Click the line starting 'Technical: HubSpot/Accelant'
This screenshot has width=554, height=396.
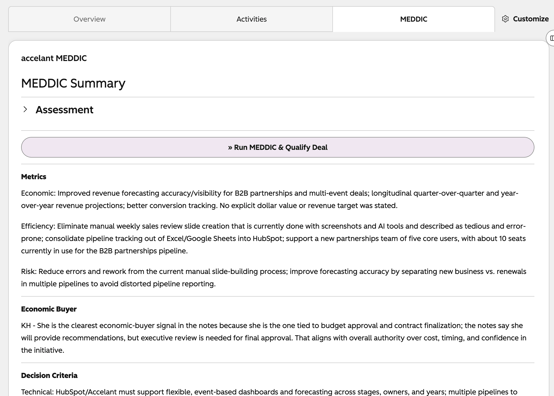tap(269, 392)
